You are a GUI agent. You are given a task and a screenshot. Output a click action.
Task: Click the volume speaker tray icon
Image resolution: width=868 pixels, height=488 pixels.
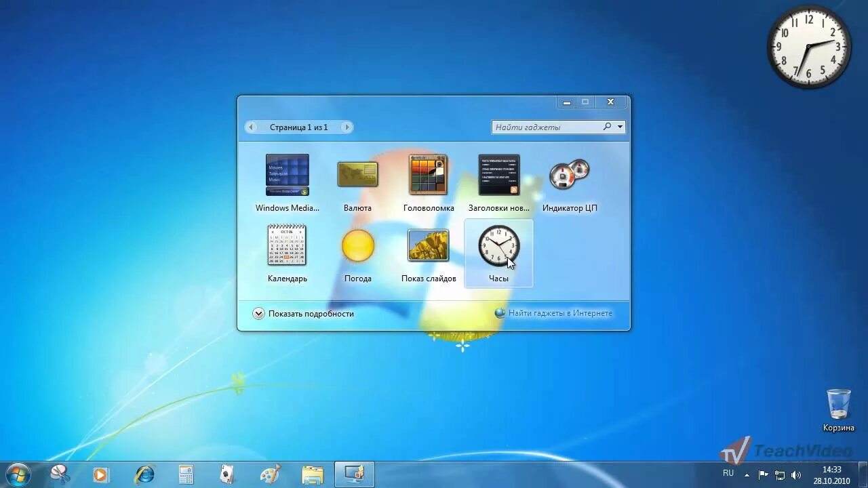[x=796, y=474]
